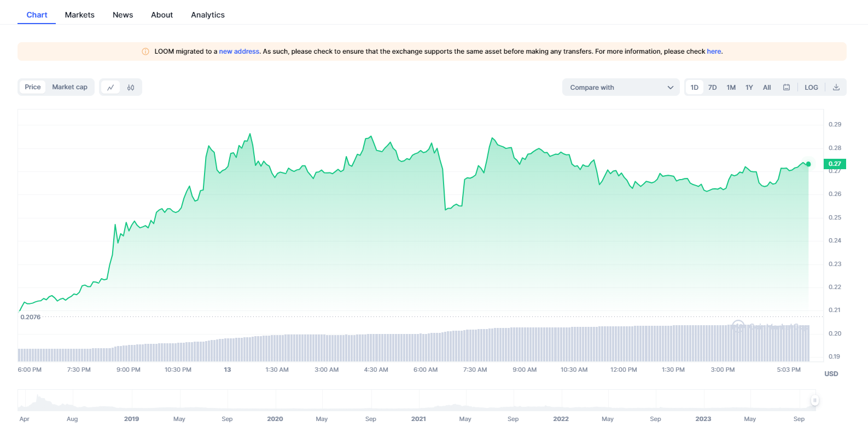
Task: Click 2020 on the history navigator
Action: coord(275,419)
